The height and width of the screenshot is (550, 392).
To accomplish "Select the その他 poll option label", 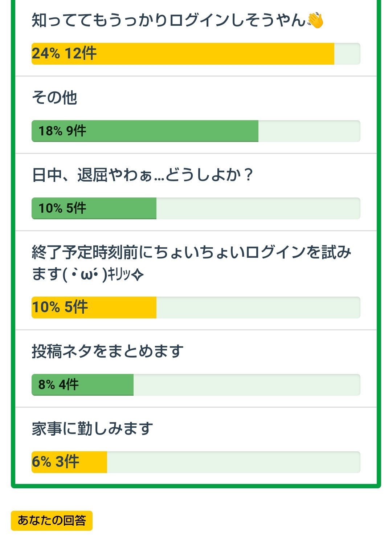I will pos(54,97).
